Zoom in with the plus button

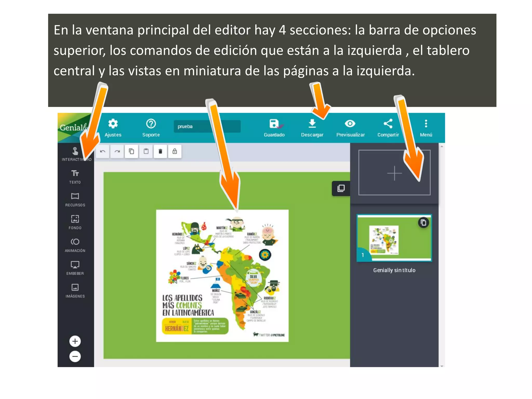(75, 341)
